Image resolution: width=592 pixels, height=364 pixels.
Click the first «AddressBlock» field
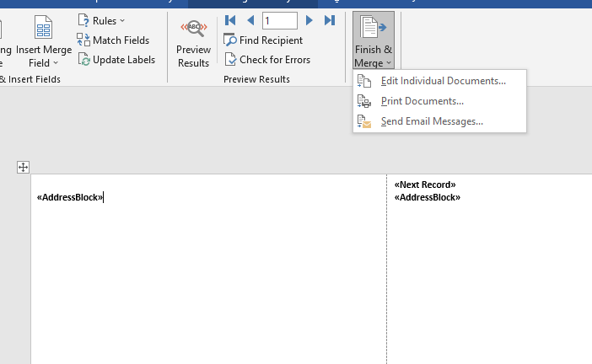(70, 197)
